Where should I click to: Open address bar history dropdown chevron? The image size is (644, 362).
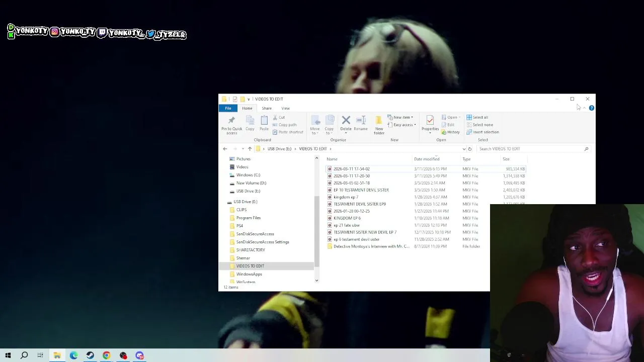point(464,149)
